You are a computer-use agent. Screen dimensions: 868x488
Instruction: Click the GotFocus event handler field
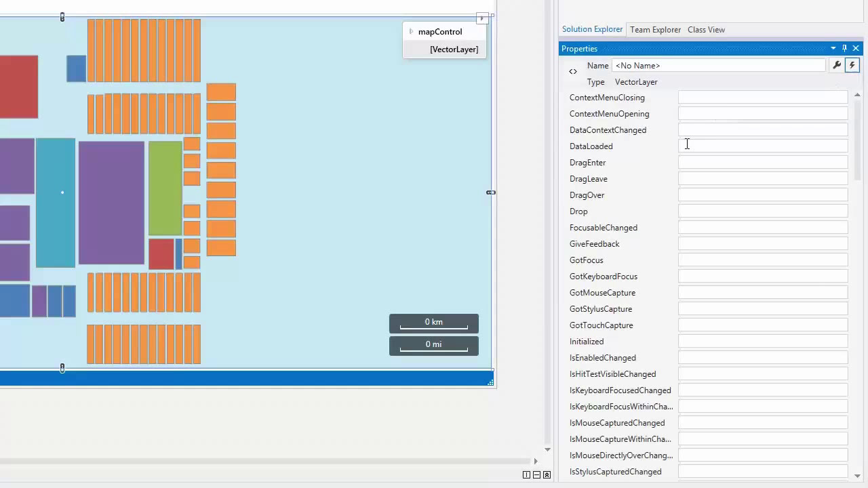point(763,260)
